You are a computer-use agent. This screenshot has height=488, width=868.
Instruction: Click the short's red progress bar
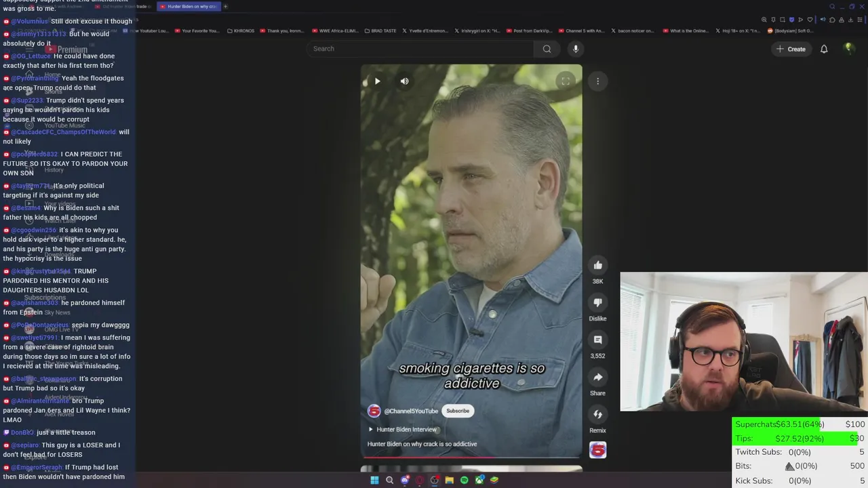471,457
